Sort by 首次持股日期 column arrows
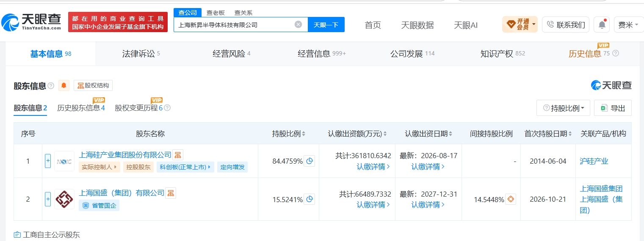Image resolution: width=644 pixels, height=241 pixels. (x=570, y=134)
